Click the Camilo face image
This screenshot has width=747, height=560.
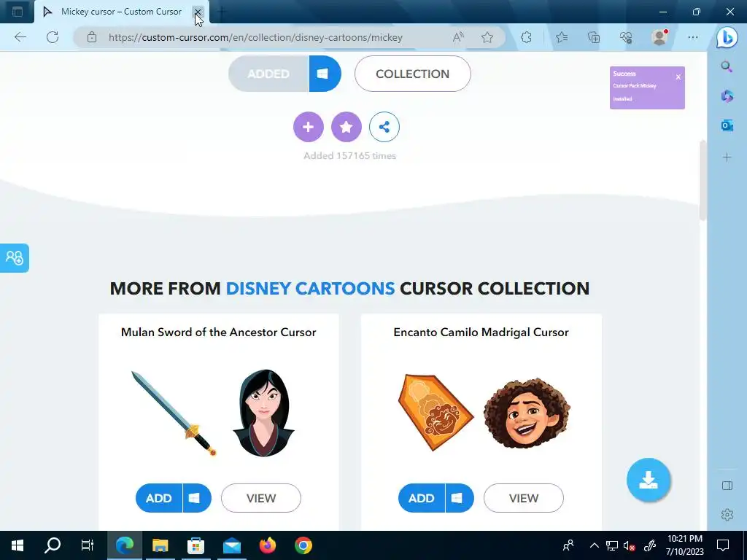point(527,413)
